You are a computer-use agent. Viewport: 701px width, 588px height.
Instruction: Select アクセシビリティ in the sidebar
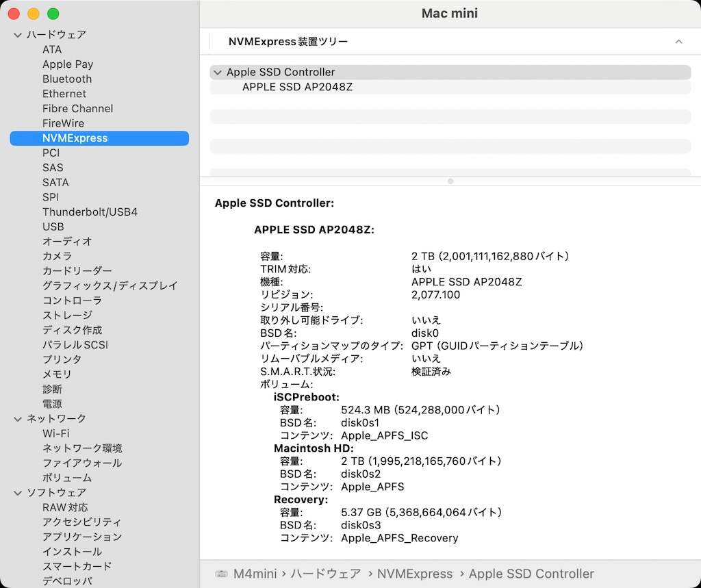82,522
